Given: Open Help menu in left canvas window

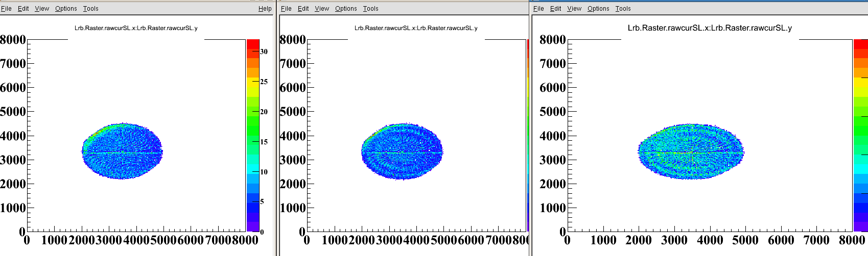Looking at the screenshot, I should [265, 9].
